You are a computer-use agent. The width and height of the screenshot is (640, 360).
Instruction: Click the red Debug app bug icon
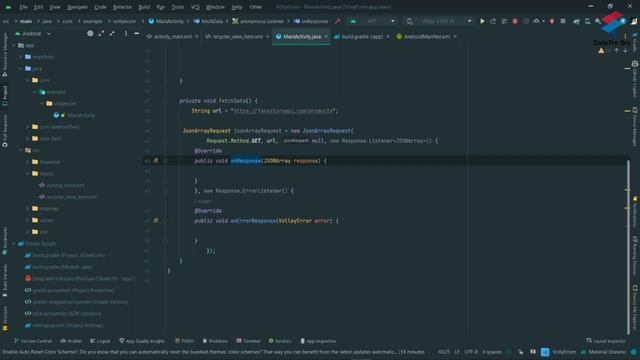click(x=515, y=21)
